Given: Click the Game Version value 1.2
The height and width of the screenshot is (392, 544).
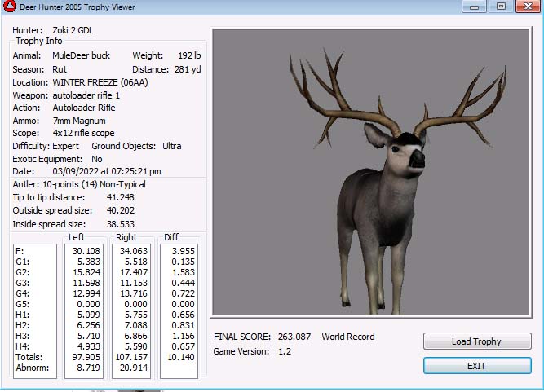Looking at the screenshot, I should click(285, 351).
